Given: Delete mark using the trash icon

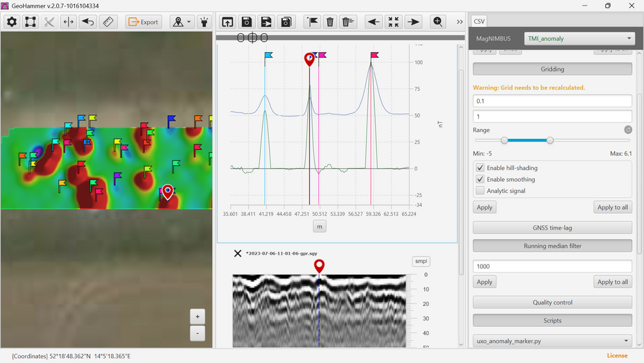Looking at the screenshot, I should 330,22.
